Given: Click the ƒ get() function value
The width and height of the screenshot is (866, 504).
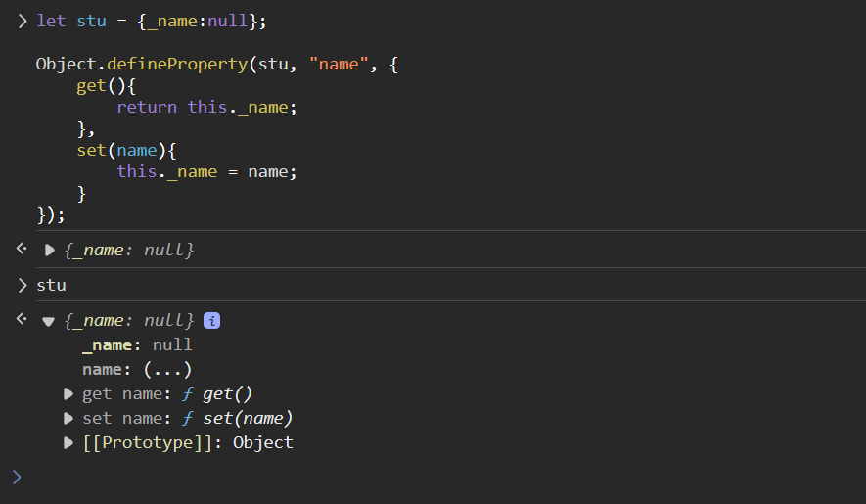Looking at the screenshot, I should [218, 394].
